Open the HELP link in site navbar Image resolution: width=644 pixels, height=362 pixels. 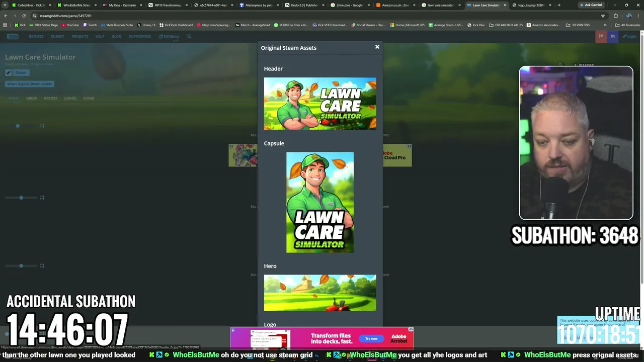pos(100,36)
